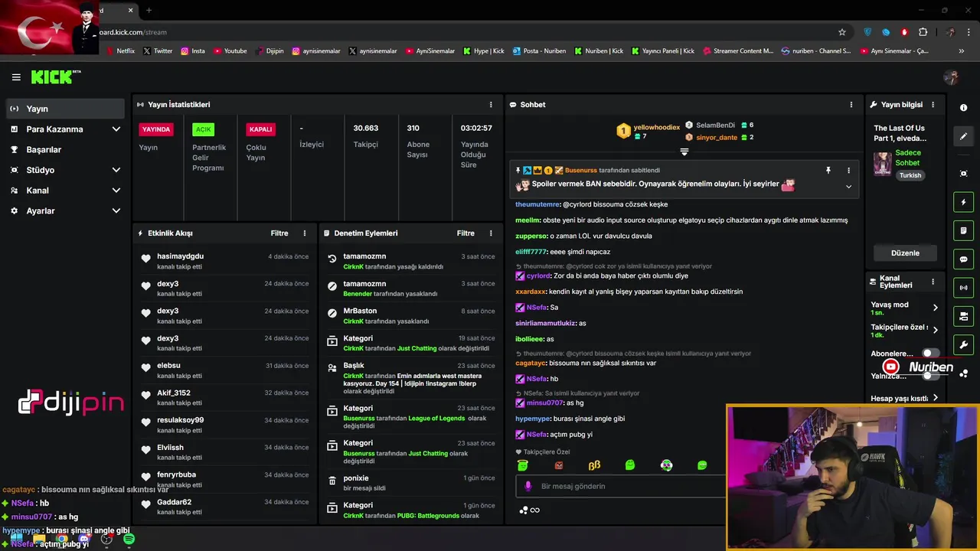Select the red angry emote

pyautogui.click(x=559, y=465)
